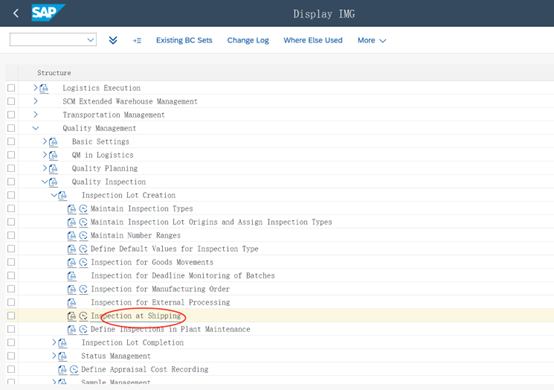Execute Define Appraisal Cost Recording activity
Viewport: 554px width, 390px height.
tap(74, 370)
